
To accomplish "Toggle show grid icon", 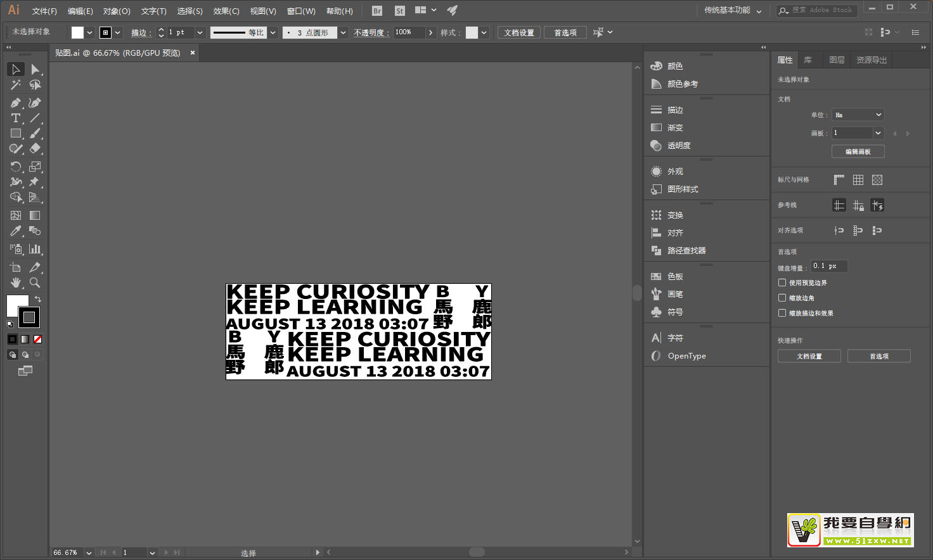I will 858,180.
